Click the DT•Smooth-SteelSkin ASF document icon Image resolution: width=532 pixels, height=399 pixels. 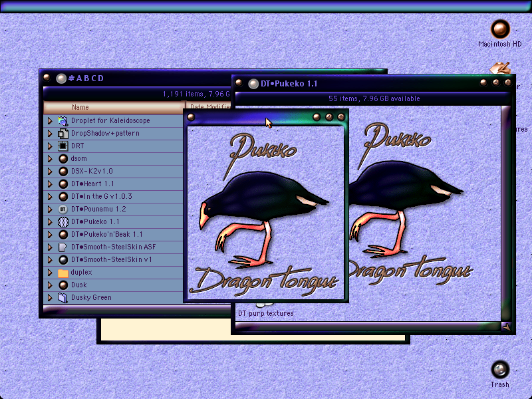[x=63, y=247]
